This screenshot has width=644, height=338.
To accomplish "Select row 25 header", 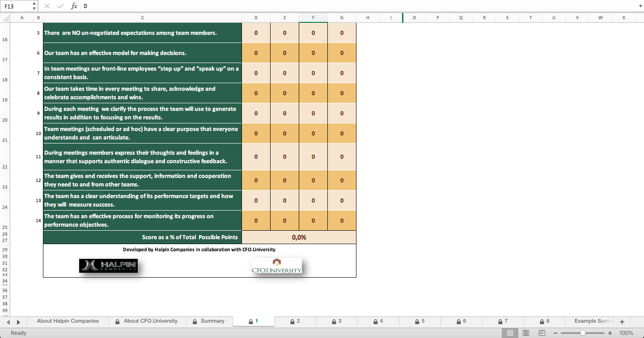I will (x=5, y=220).
